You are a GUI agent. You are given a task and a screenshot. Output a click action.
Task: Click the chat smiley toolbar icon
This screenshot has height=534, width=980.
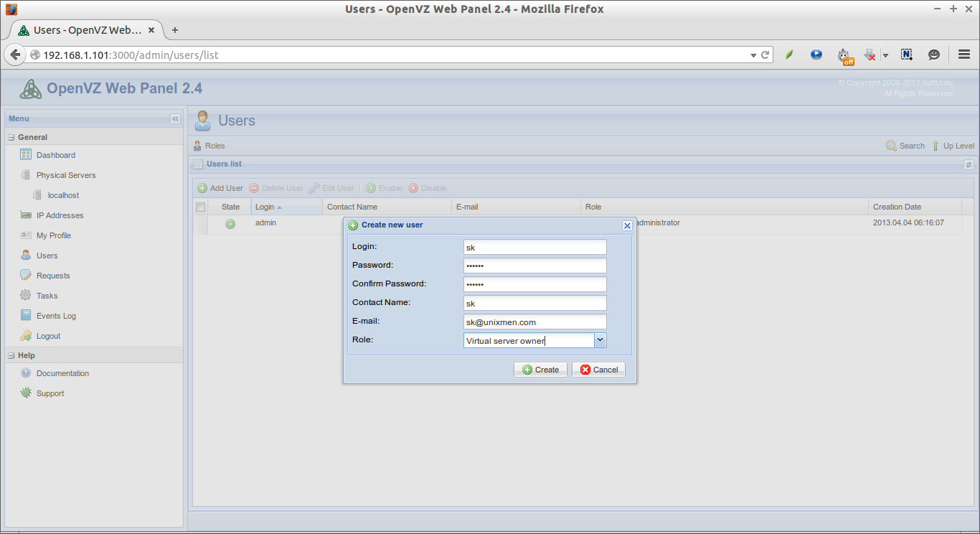[934, 55]
